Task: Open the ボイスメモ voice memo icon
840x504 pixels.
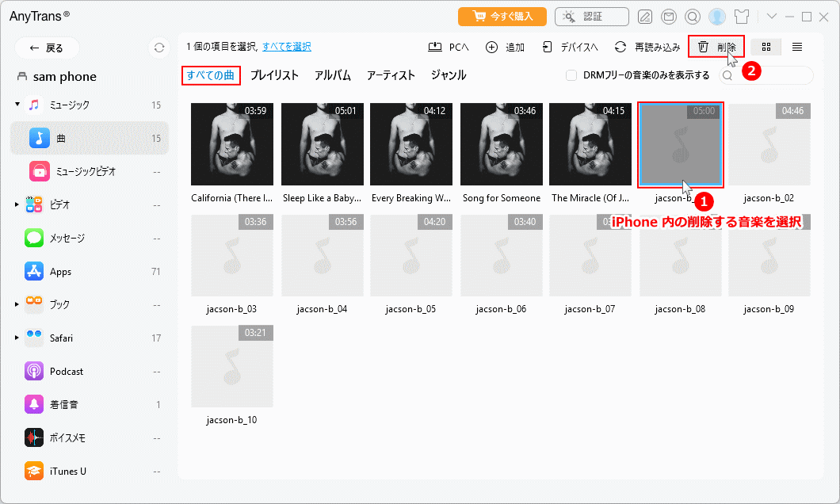Action: (x=34, y=437)
